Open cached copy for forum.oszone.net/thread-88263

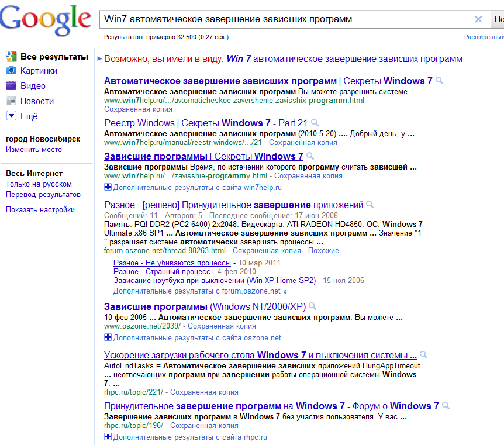point(267,250)
